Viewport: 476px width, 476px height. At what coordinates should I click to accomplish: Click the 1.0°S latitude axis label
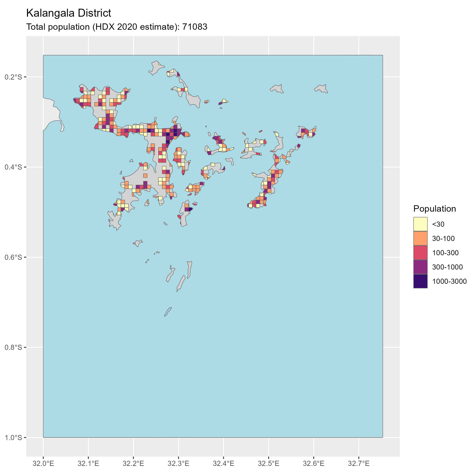(x=13, y=438)
